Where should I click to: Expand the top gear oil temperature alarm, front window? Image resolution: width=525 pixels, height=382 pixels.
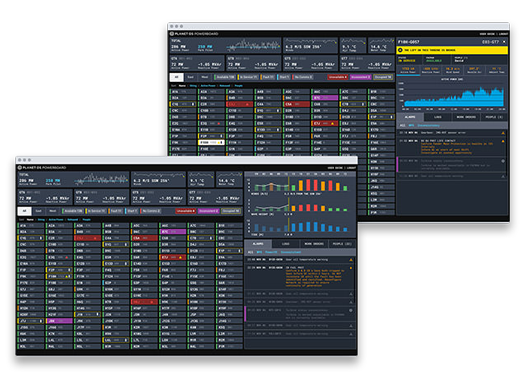[300, 259]
